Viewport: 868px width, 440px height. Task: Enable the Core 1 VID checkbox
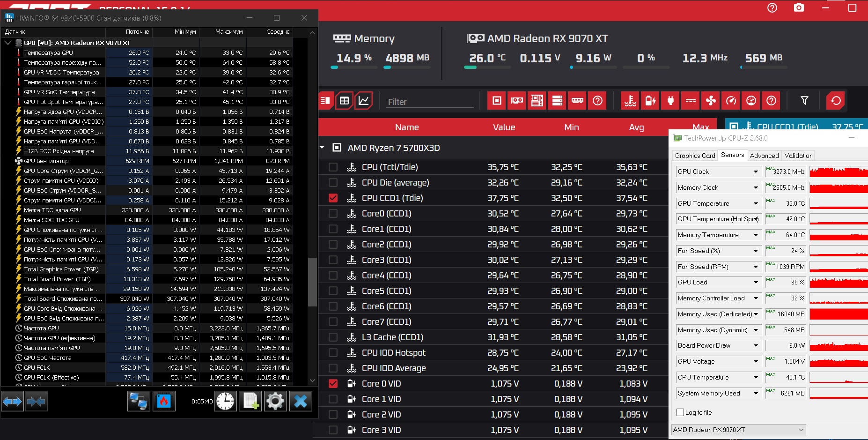pyautogui.click(x=333, y=399)
